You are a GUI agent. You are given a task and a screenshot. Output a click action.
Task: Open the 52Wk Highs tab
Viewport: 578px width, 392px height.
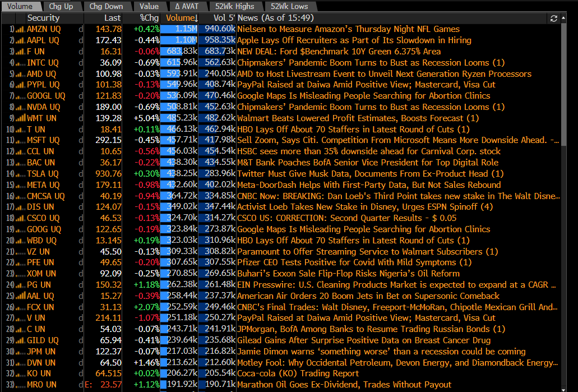pyautogui.click(x=235, y=6)
